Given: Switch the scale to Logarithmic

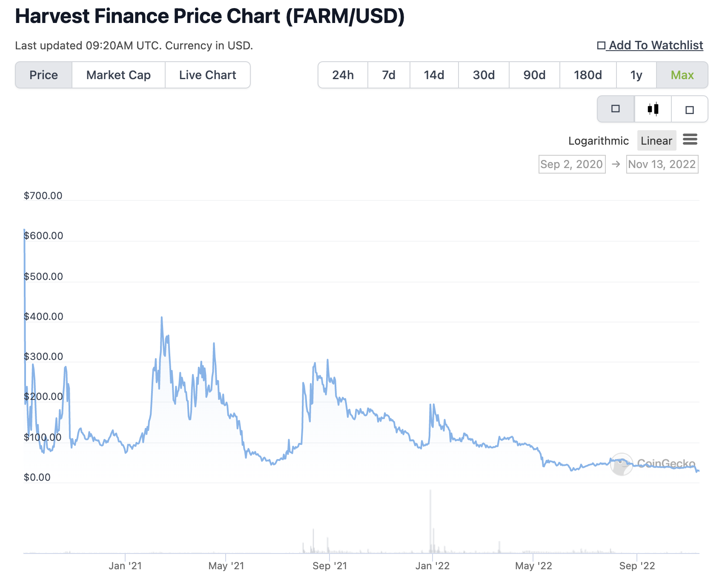Looking at the screenshot, I should coord(598,140).
